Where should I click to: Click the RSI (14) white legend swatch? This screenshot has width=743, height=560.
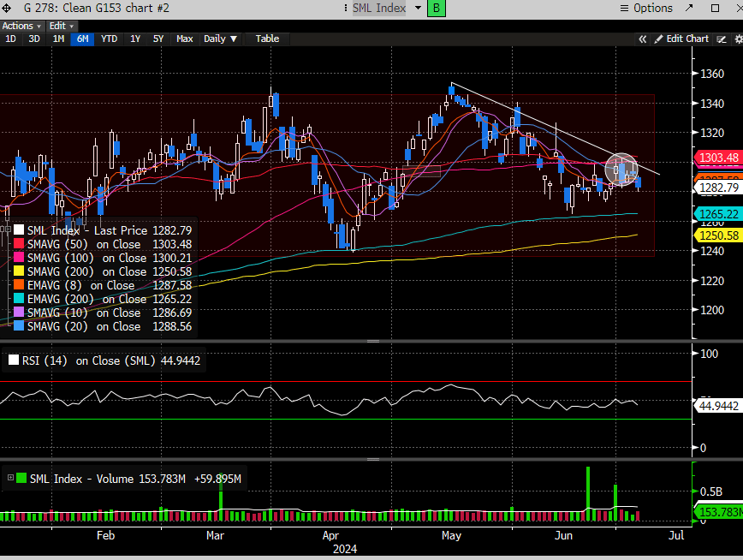tap(14, 360)
